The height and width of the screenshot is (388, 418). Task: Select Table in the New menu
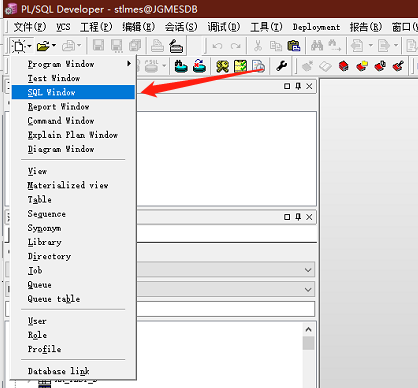(73, 199)
